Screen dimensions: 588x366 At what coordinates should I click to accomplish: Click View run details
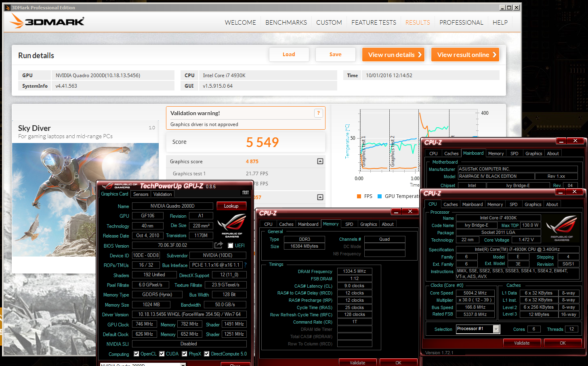tap(393, 55)
